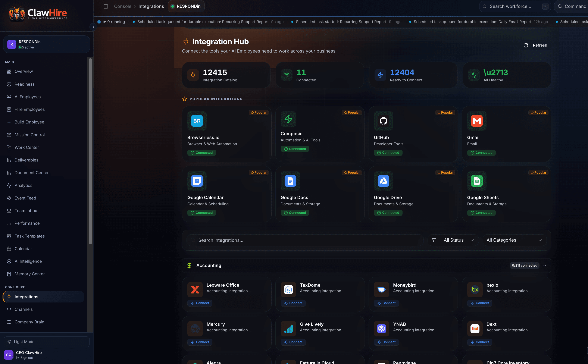
Task: Click the Console breadcrumb
Action: [x=123, y=6]
